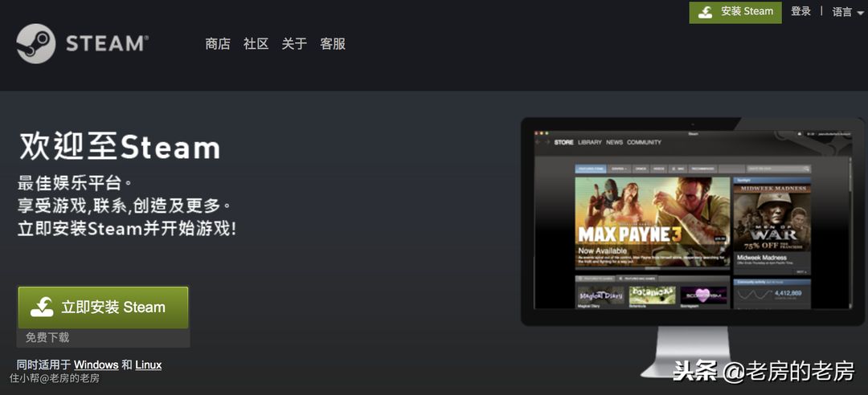Click the Steam logo icon
Screen dimensions: 868x395
click(36, 43)
